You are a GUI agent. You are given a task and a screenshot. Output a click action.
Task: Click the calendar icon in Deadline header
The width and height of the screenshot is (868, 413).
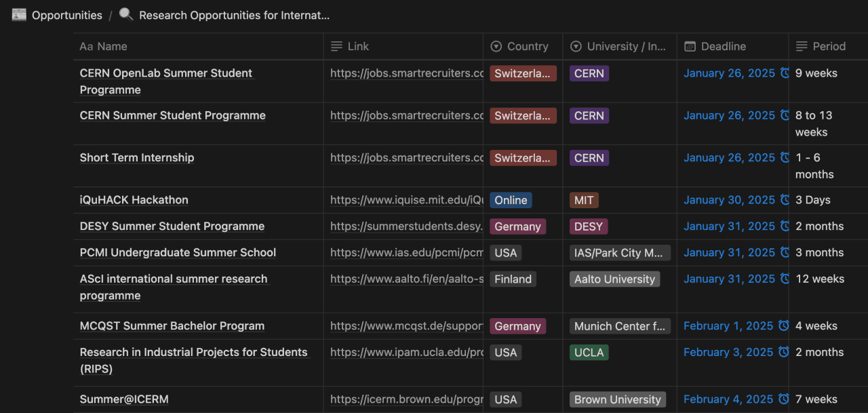click(x=690, y=46)
